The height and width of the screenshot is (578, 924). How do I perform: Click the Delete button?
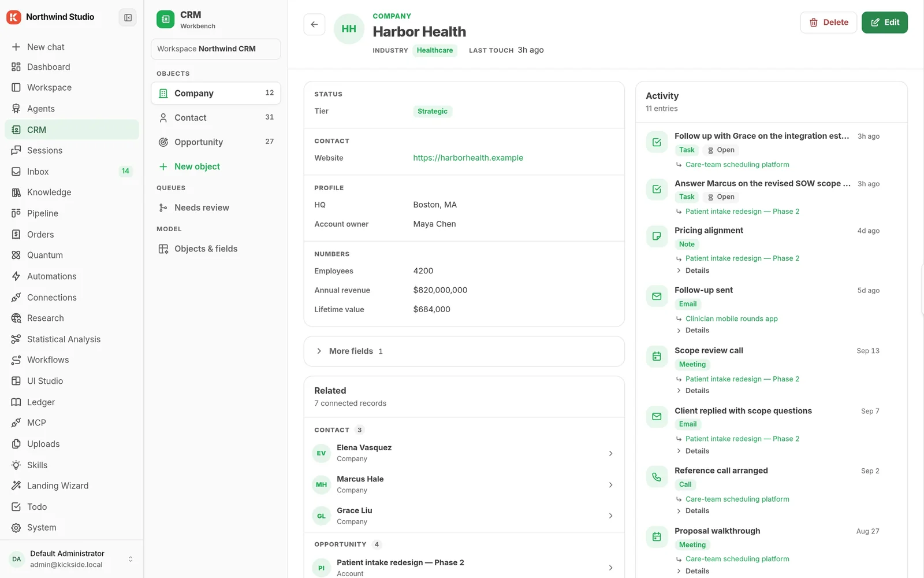(x=828, y=23)
